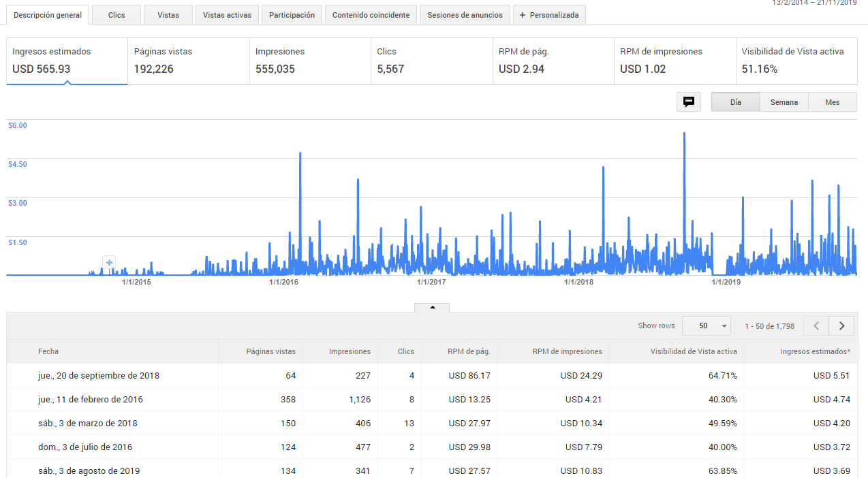Select the RPM de pág. metric card
This screenshot has height=478, width=868.
pos(553,61)
